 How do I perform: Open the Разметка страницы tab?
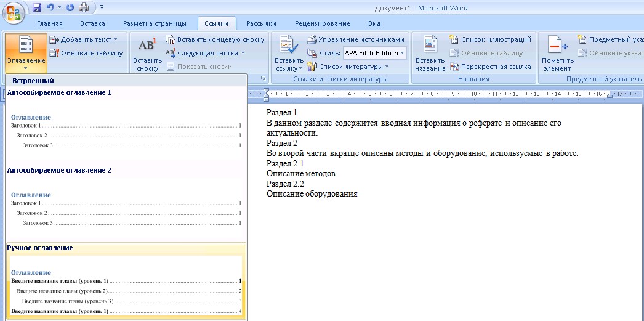tap(155, 23)
